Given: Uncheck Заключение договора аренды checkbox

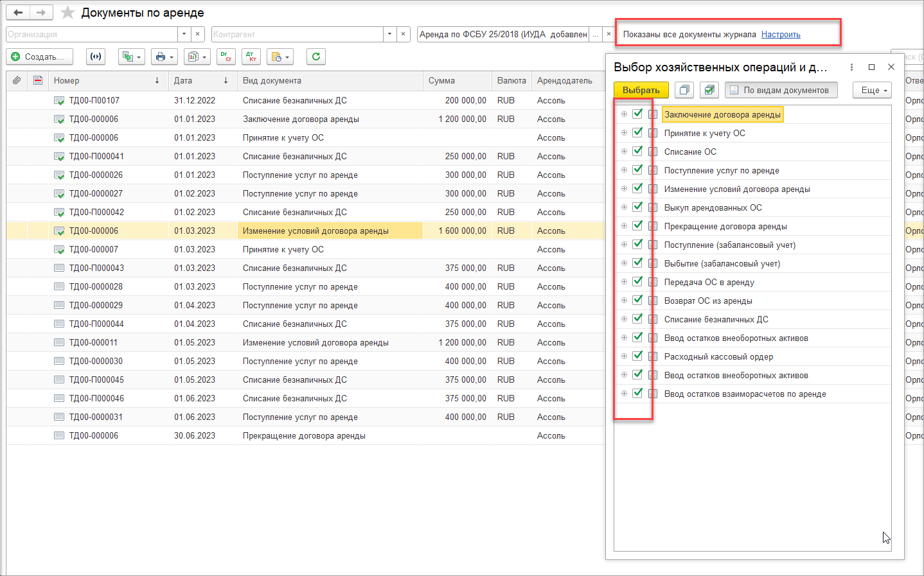Looking at the screenshot, I should click(637, 114).
